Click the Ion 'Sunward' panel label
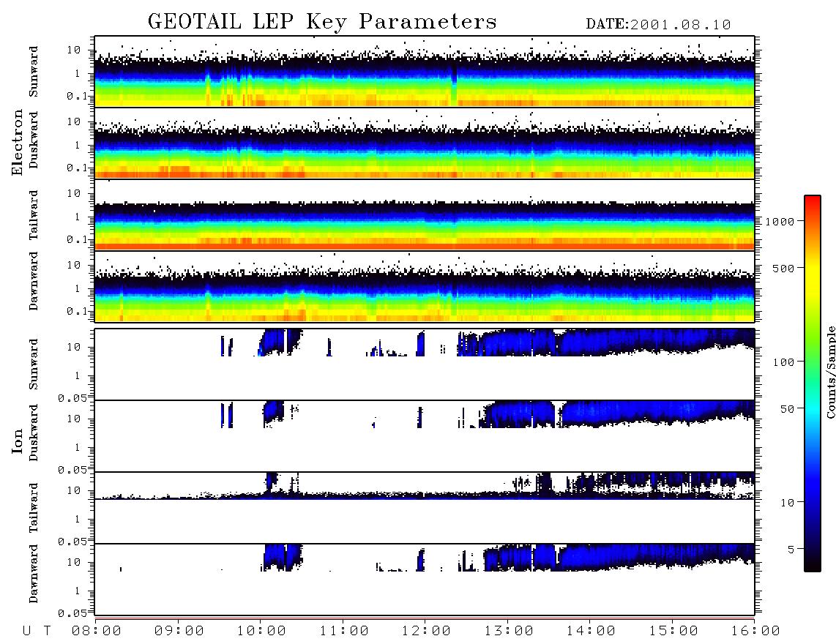Screen dimensions: 836x644 (x=33, y=364)
